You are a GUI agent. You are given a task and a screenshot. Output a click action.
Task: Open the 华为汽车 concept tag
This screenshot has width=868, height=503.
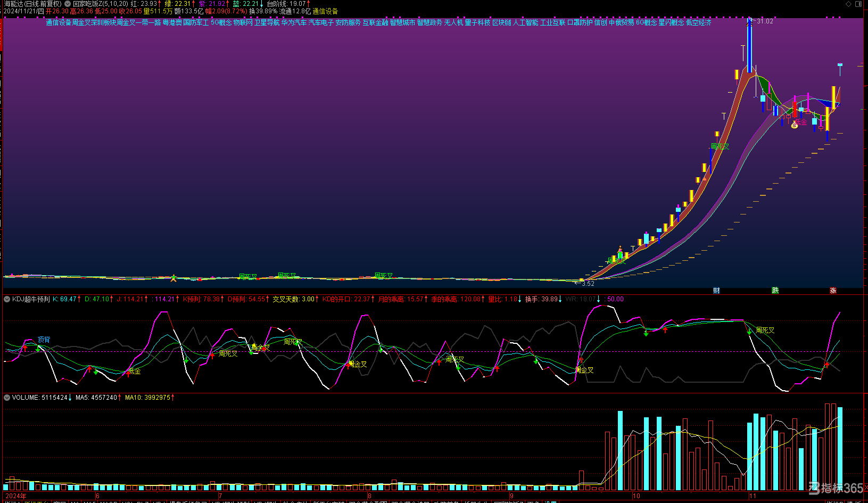point(294,22)
